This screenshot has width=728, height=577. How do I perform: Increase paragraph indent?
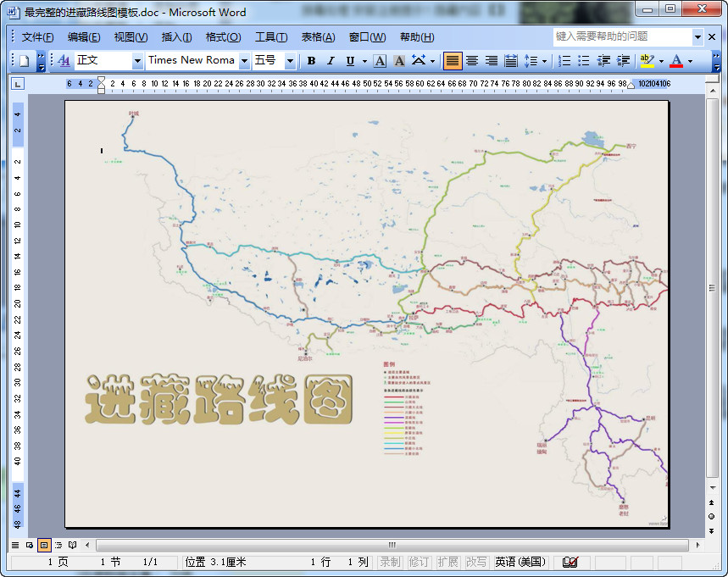[x=623, y=61]
